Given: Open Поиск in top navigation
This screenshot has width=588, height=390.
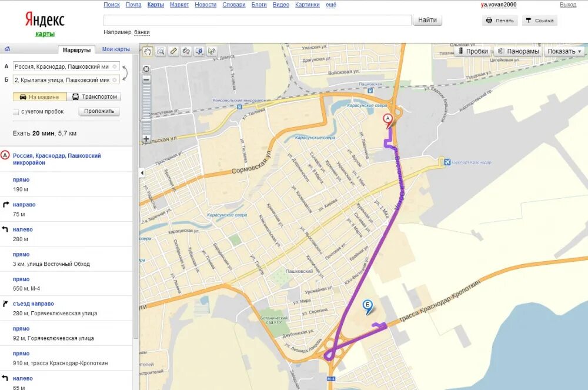Looking at the screenshot, I should click(112, 5).
